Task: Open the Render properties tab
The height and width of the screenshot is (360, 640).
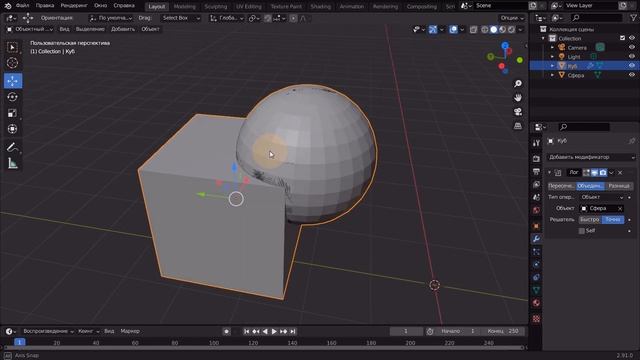Action: 536,158
